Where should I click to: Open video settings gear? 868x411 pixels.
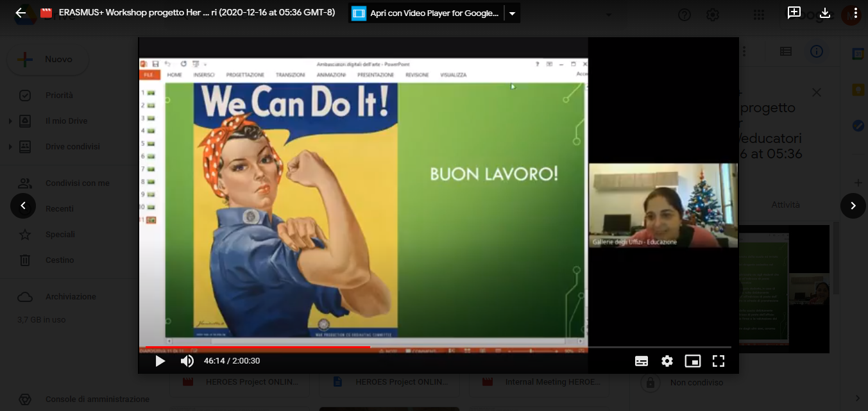click(667, 361)
